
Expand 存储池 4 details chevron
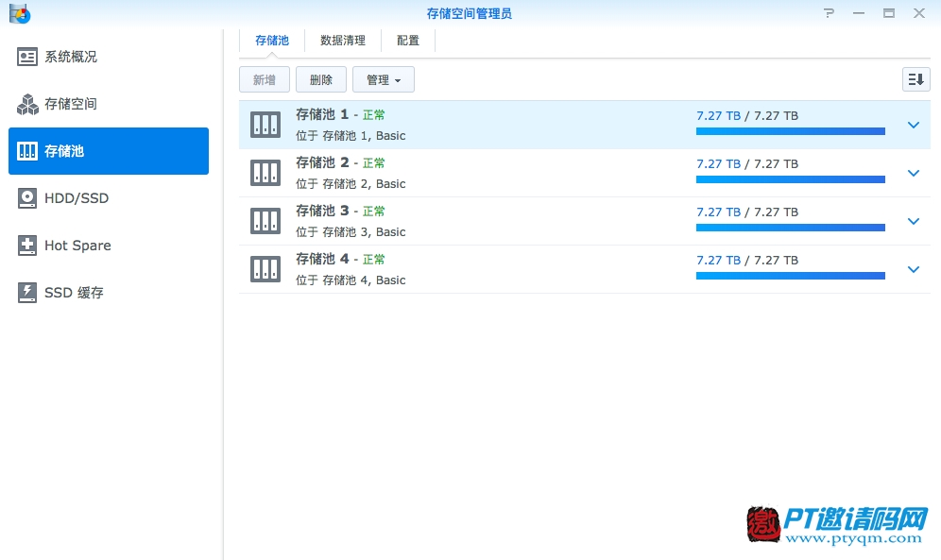pyautogui.click(x=913, y=269)
